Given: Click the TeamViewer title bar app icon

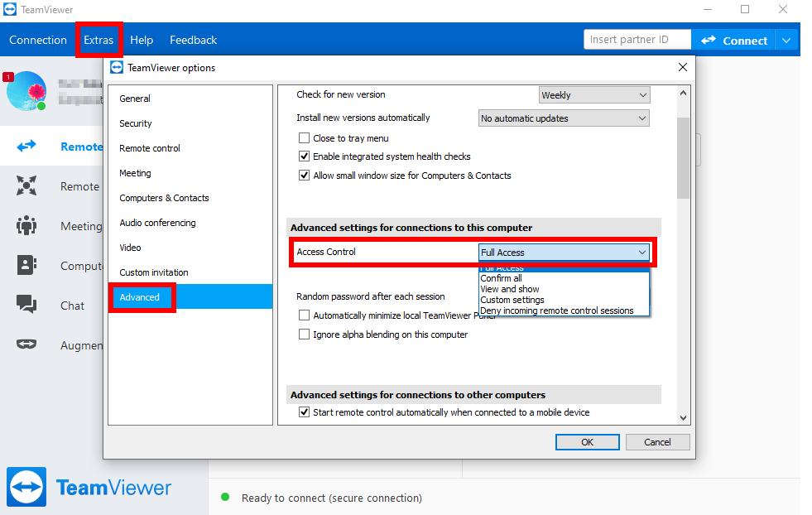Looking at the screenshot, I should (10, 9).
